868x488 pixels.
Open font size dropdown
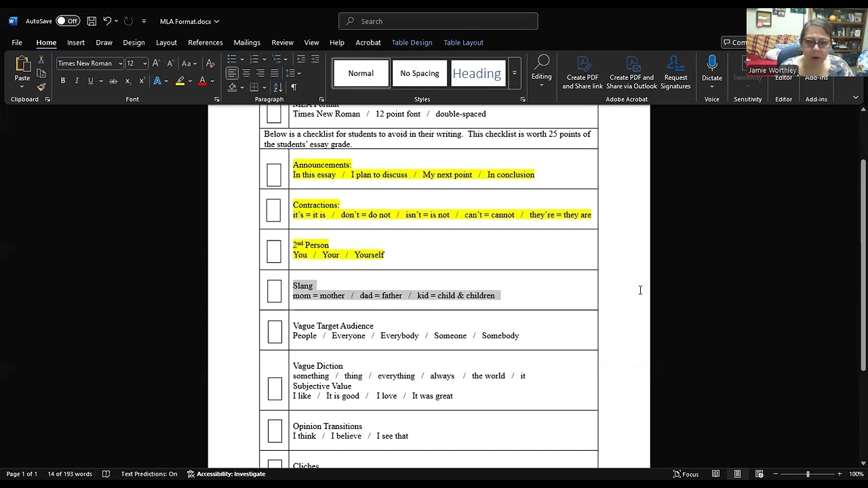(x=144, y=63)
